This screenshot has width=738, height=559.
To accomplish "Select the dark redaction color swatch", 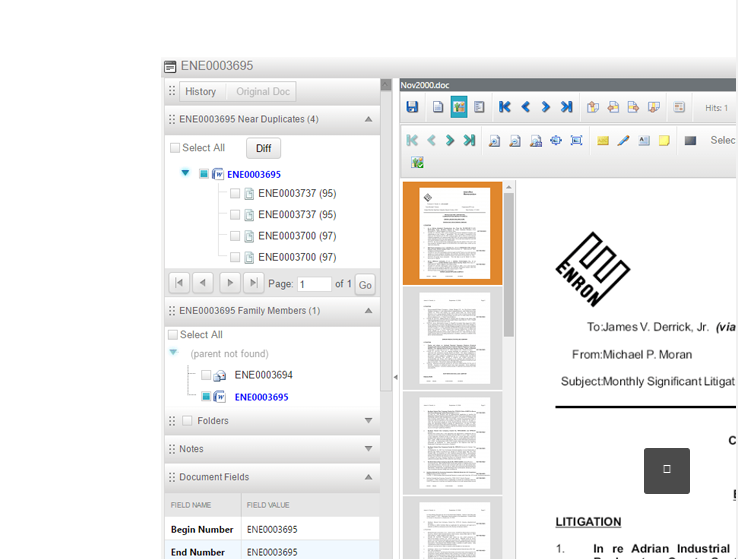I will click(690, 141).
